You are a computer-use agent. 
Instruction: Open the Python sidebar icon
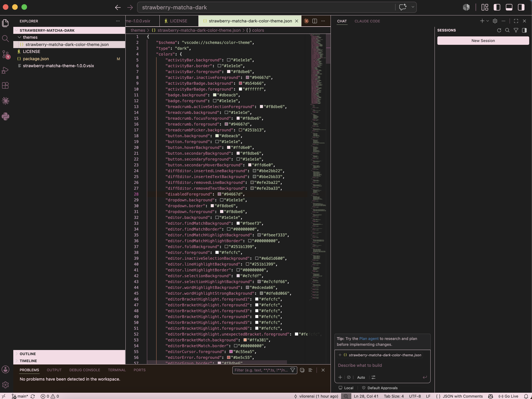[x=5, y=116]
